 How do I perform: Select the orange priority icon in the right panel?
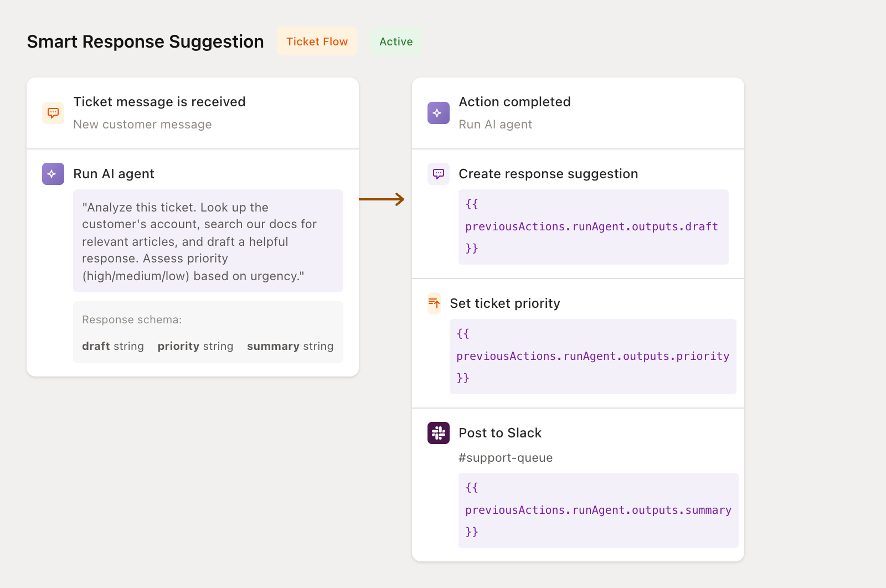click(434, 303)
